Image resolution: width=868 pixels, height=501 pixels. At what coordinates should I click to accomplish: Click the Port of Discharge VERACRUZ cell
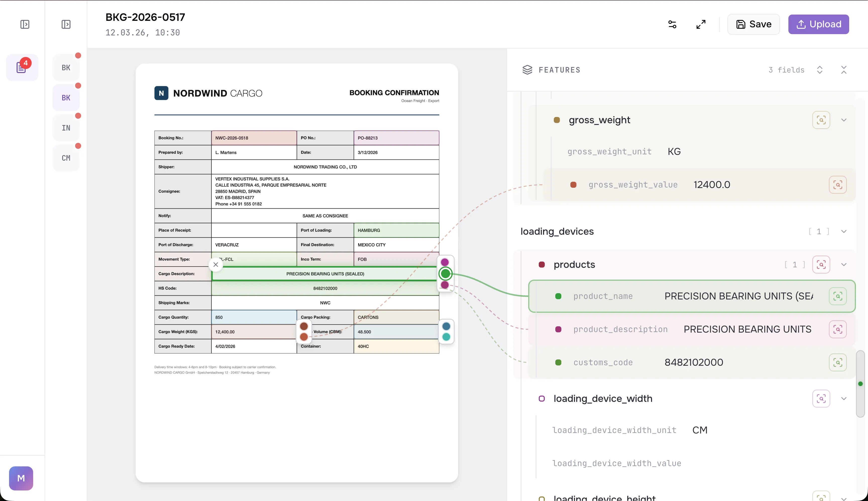click(x=254, y=245)
